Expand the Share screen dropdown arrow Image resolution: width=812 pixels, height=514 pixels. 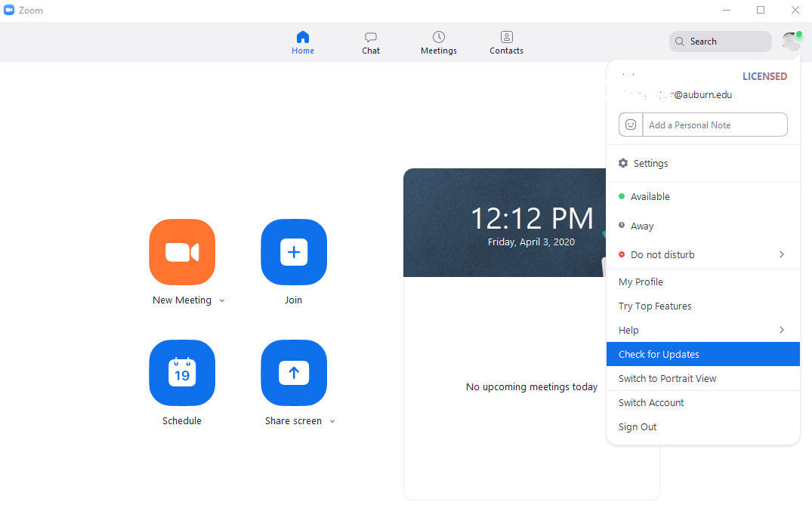click(332, 421)
